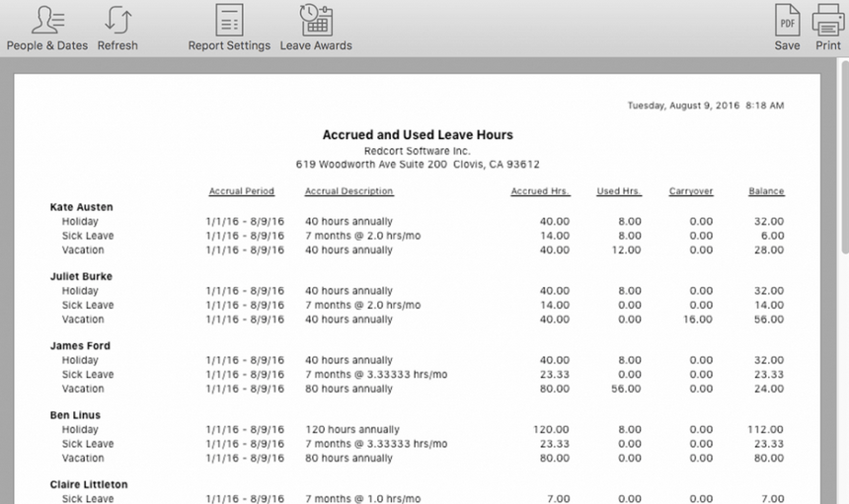849x504 pixels.
Task: Click Claire Littleton's 7 months @ 1.0 hrs/mo
Action: coord(362,499)
